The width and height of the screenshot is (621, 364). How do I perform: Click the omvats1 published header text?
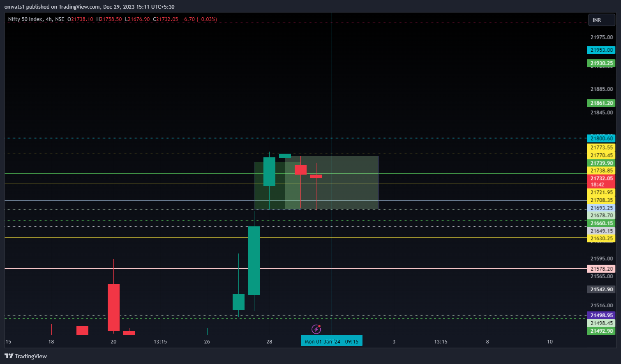[x=89, y=7]
